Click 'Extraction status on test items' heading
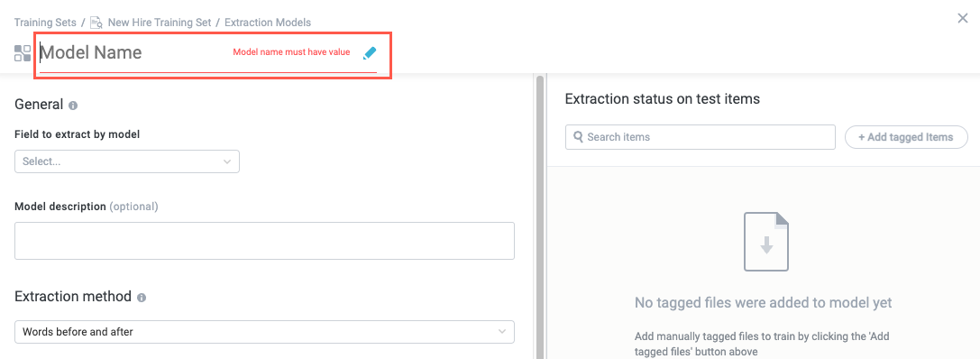Screen dimensions: 980x359 (x=662, y=99)
